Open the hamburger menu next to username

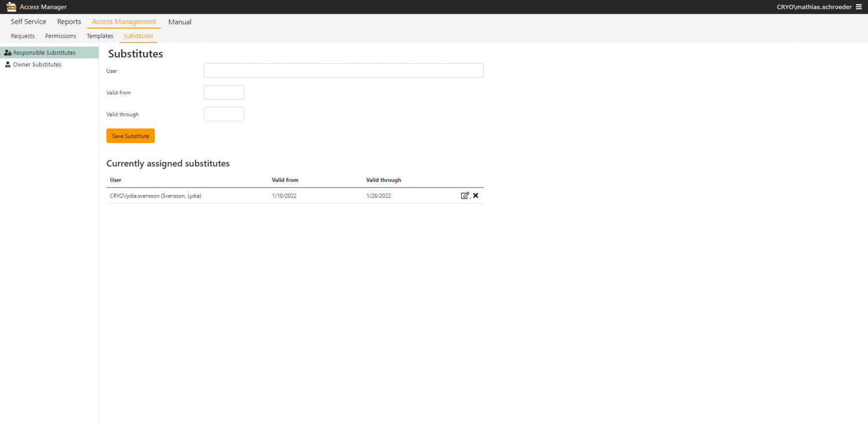coord(859,7)
